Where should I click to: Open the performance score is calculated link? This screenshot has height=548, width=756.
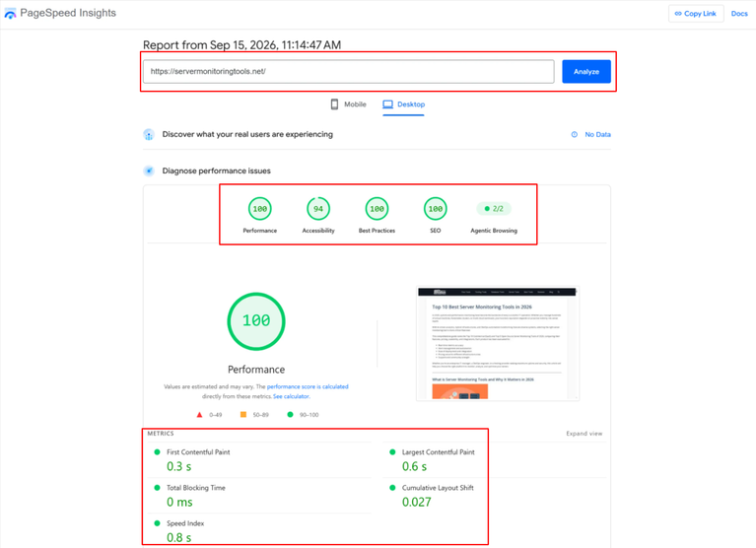point(308,386)
